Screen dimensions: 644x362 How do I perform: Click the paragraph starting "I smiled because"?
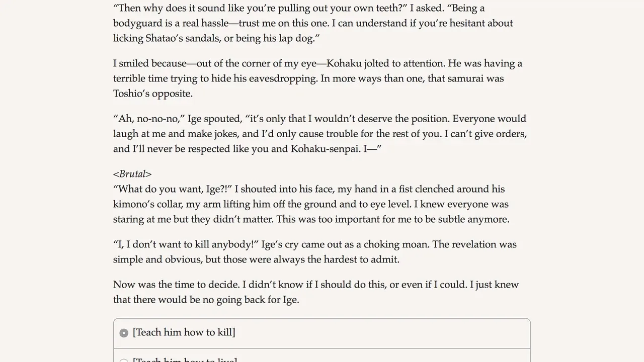(x=317, y=78)
